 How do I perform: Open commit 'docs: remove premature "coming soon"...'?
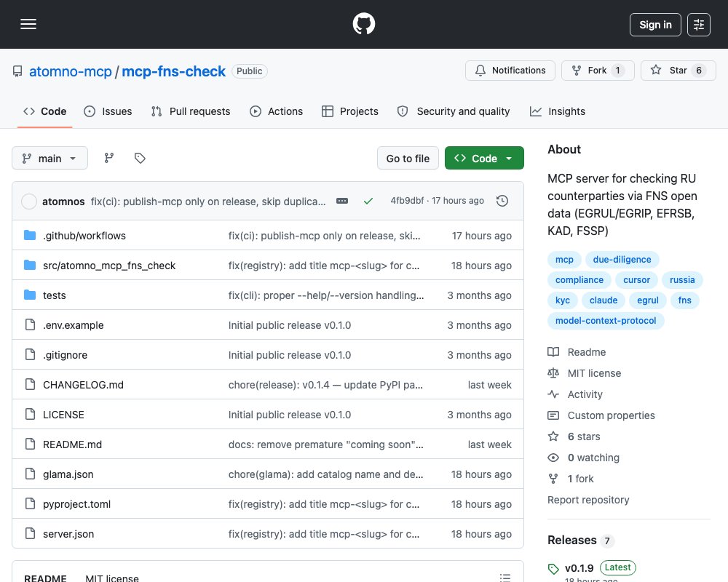[325, 445]
